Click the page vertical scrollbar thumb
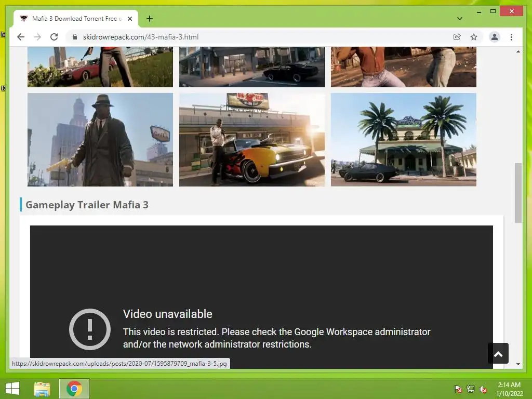Viewport: 532px width, 399px height. [x=518, y=193]
